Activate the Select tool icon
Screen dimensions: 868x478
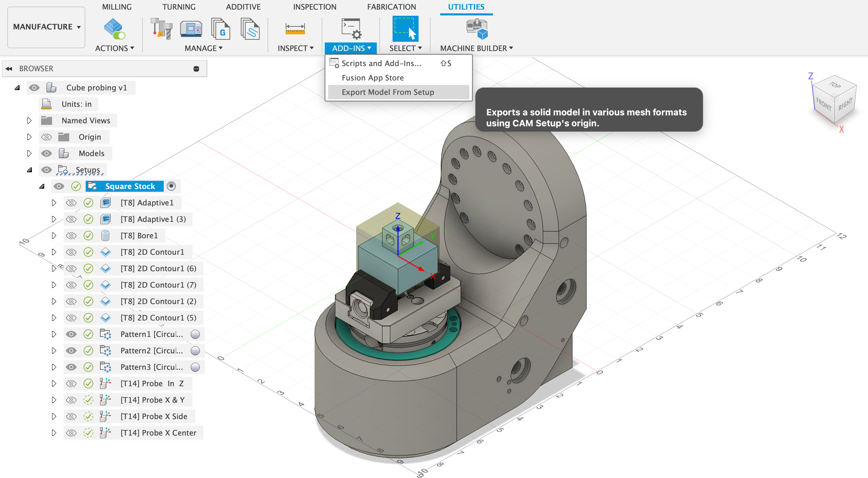tap(405, 28)
